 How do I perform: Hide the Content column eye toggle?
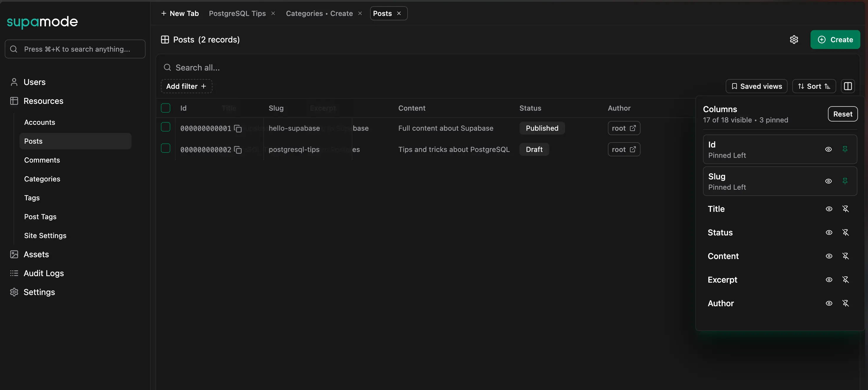829,256
